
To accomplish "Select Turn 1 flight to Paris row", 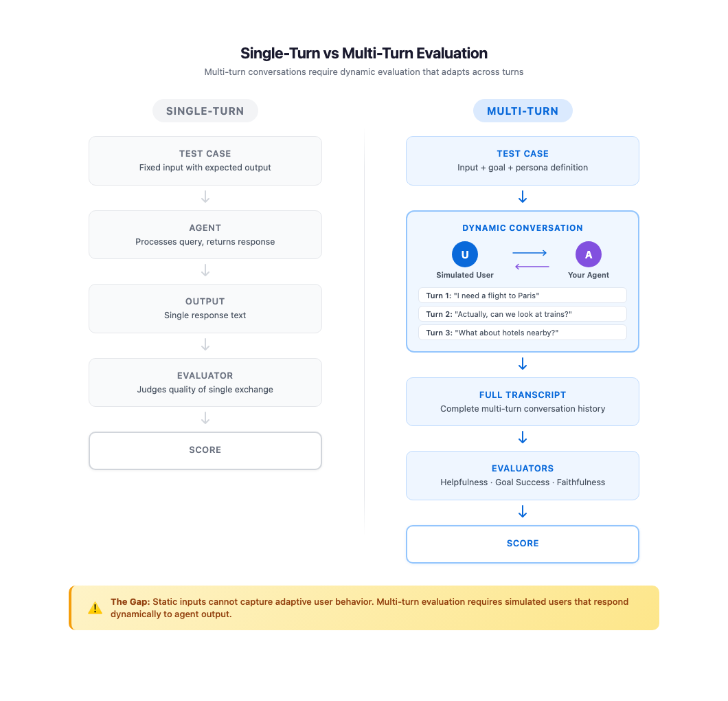I will coord(523,296).
